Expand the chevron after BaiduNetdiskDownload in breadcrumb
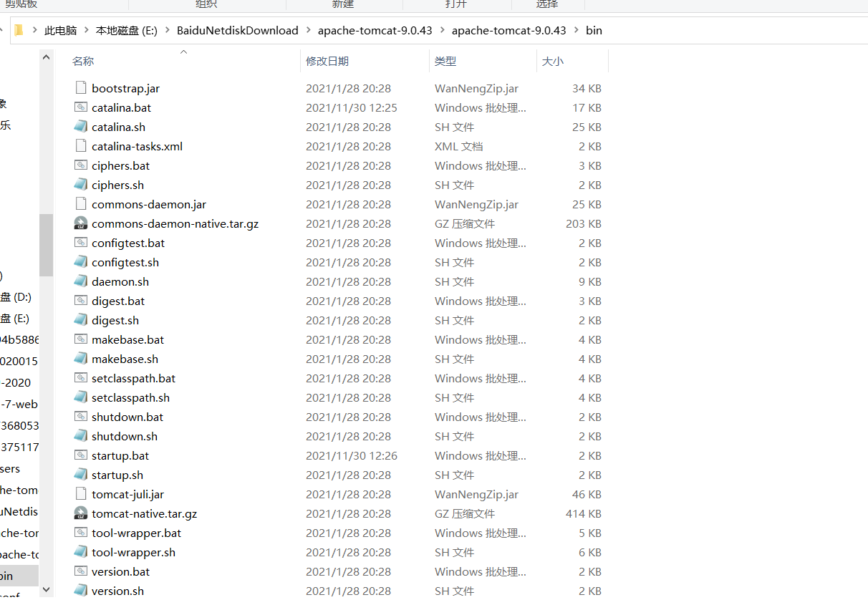The image size is (868, 605). click(x=308, y=30)
